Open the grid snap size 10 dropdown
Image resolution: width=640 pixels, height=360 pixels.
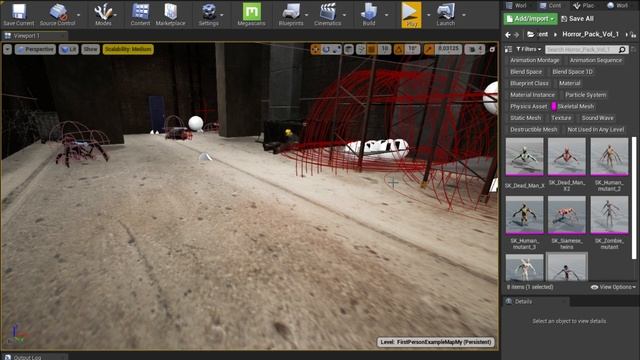(384, 49)
